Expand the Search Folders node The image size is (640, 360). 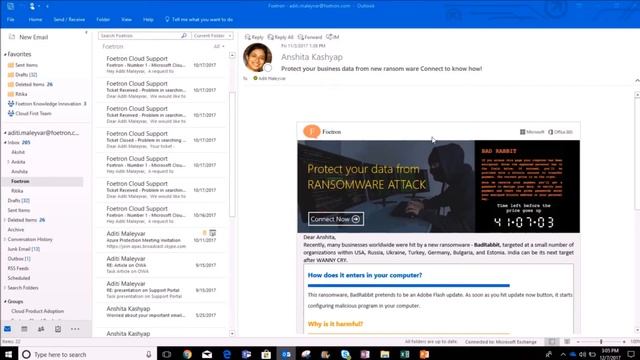[5, 288]
